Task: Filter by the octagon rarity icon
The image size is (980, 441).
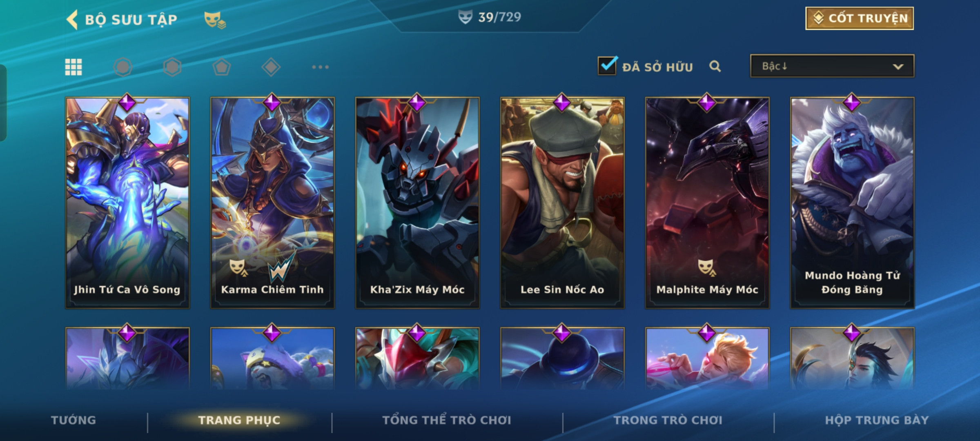Action: (123, 67)
